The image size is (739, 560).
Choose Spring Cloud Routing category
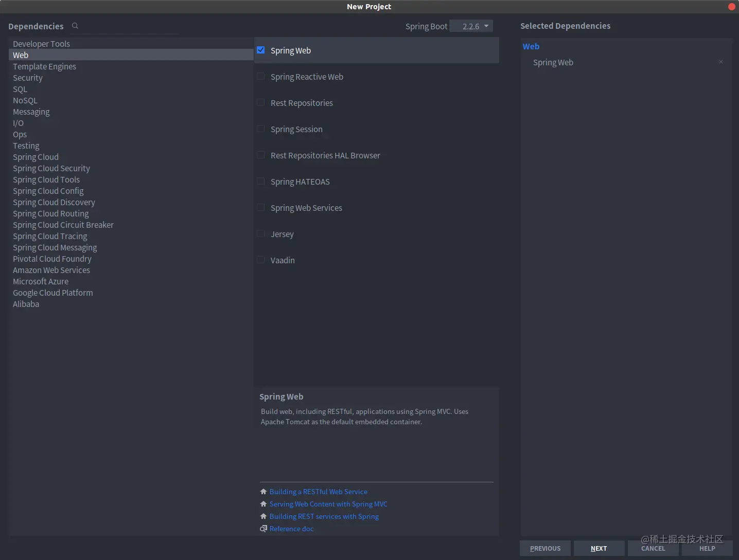coord(131,213)
